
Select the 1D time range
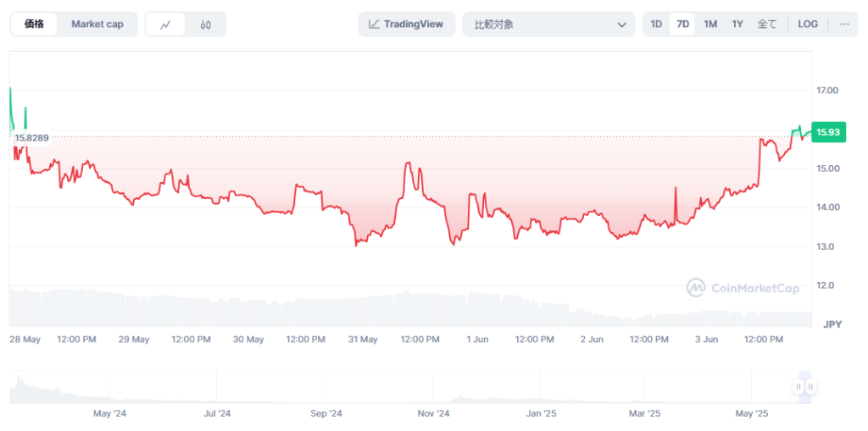point(656,24)
